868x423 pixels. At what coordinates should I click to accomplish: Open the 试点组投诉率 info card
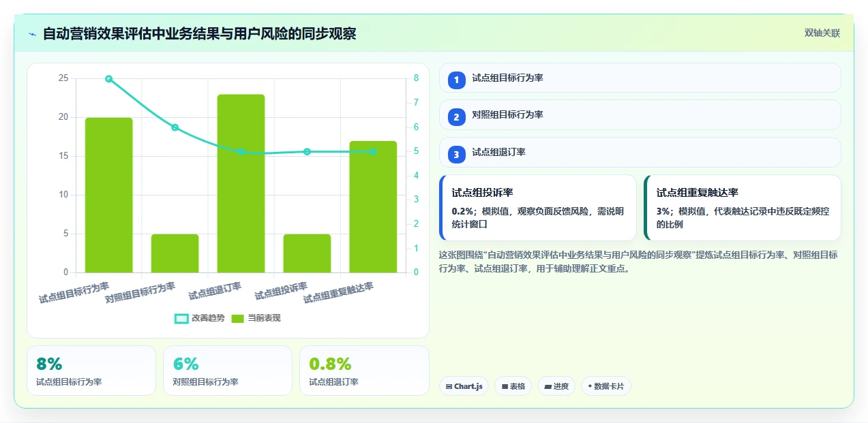click(537, 208)
